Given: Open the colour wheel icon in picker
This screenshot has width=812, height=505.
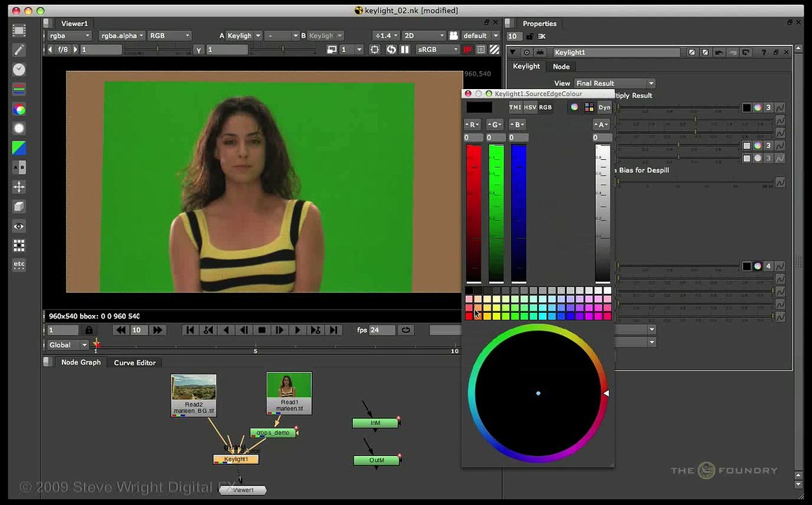Looking at the screenshot, I should pyautogui.click(x=574, y=107).
